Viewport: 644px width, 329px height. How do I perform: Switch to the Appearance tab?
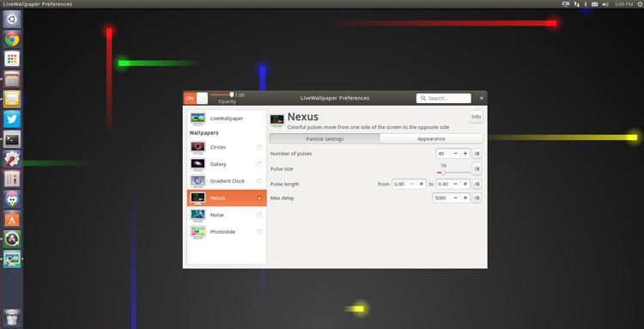(x=431, y=139)
